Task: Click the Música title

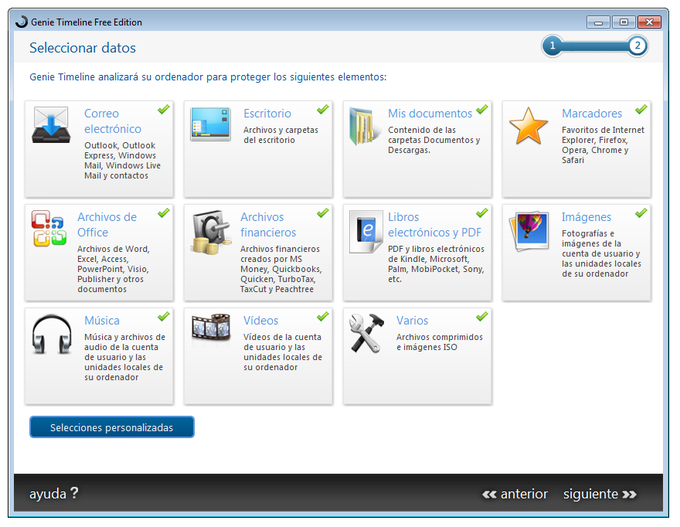Action: point(102,321)
